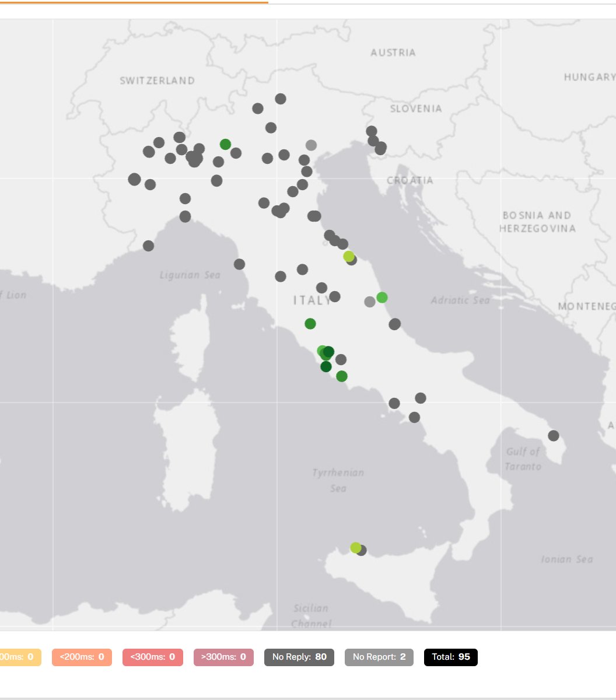Click the black 'Total: 95' badge
Image resolution: width=616 pixels, height=700 pixels.
451,657
